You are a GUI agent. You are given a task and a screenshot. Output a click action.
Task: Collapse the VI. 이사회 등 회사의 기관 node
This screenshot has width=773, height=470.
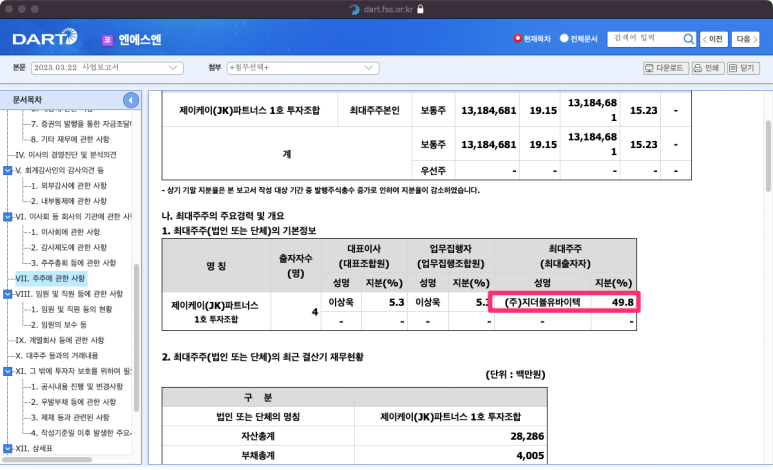(x=7, y=217)
